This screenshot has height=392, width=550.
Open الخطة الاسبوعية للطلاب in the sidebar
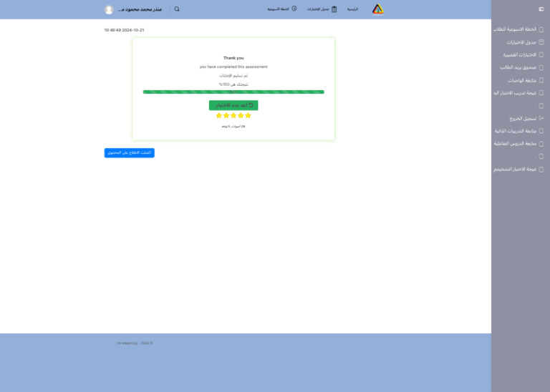[x=518, y=29]
